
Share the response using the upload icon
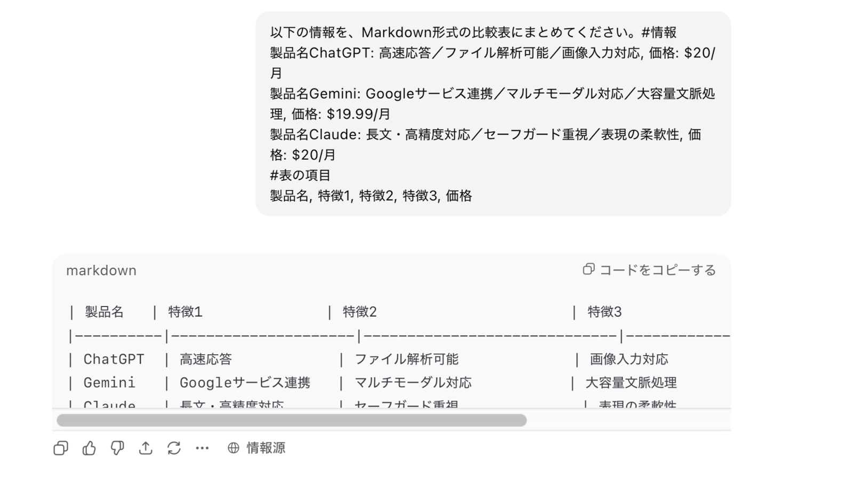pos(146,448)
